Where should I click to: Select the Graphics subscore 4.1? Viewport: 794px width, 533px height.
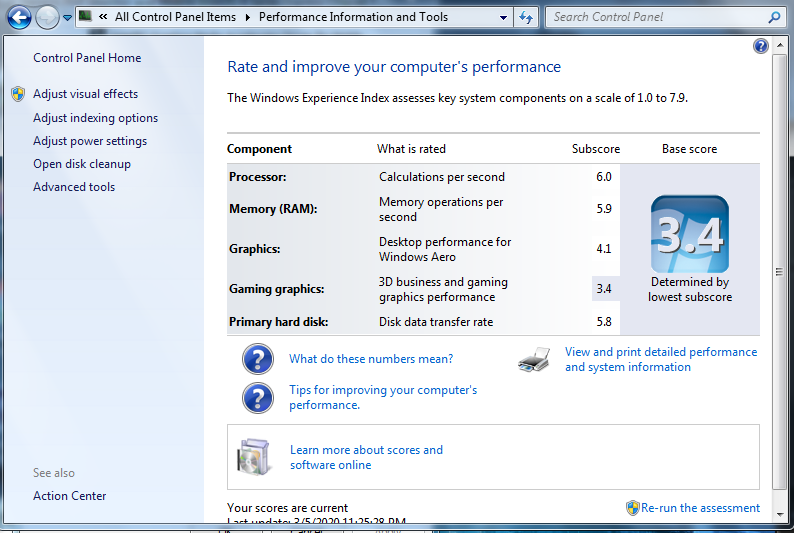point(604,249)
